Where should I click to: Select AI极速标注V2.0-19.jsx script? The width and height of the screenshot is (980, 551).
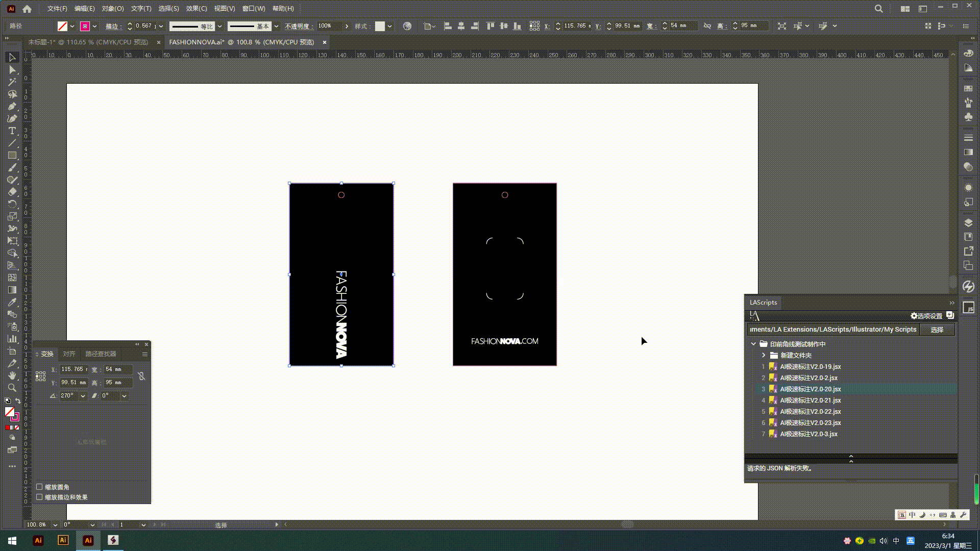coord(810,367)
